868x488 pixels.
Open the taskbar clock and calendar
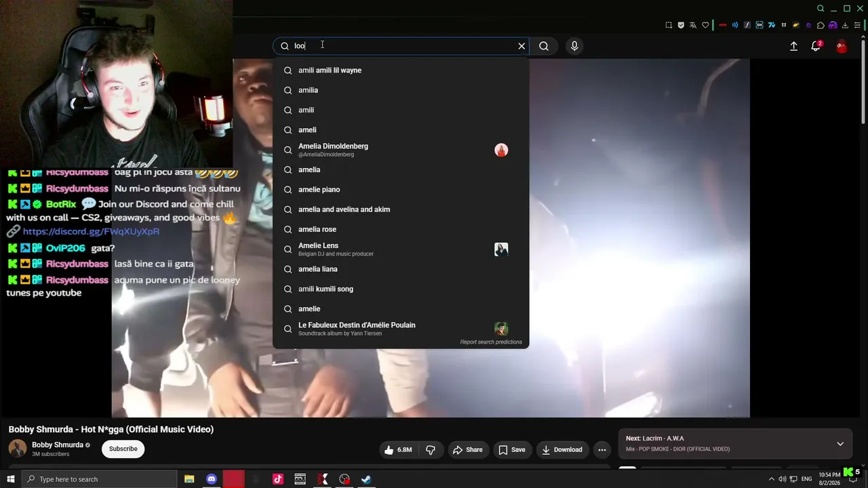click(x=829, y=479)
